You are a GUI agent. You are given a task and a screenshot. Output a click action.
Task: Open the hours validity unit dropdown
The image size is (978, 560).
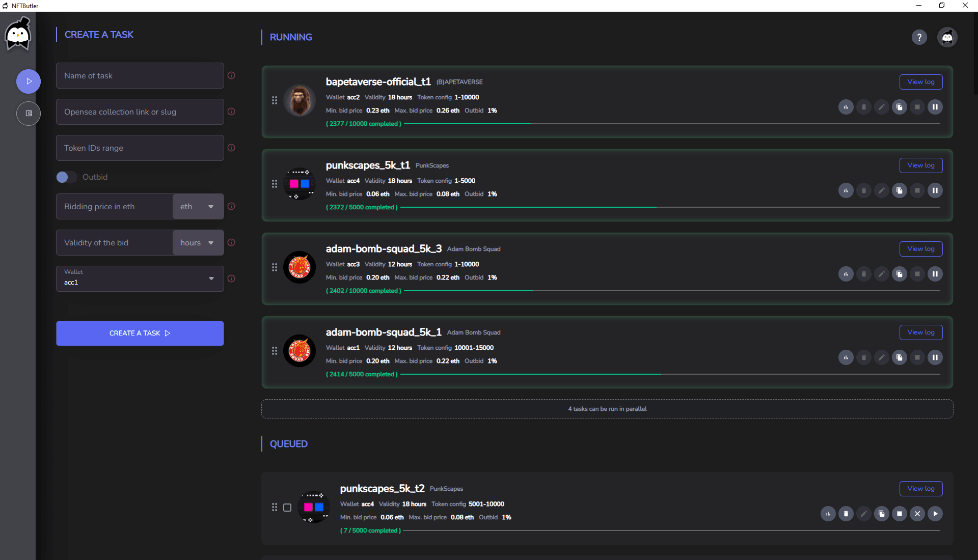pyautogui.click(x=198, y=243)
